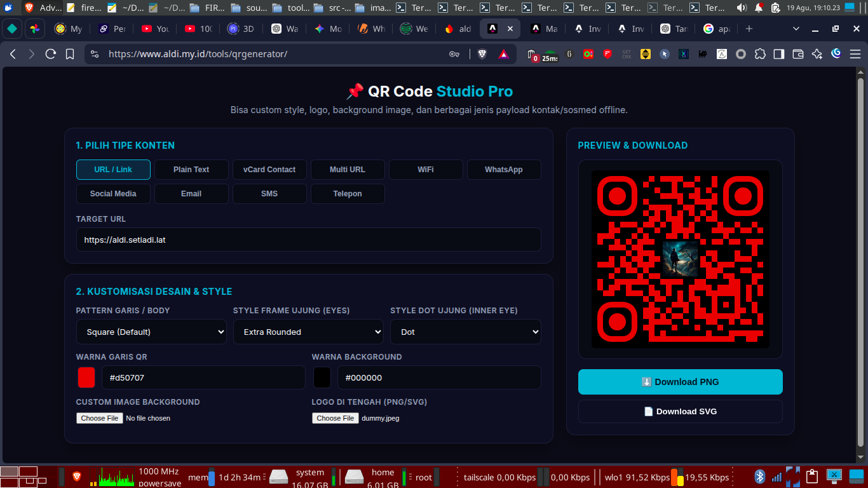Image resolution: width=868 pixels, height=488 pixels.
Task: Switch to the '3D' browser tab
Action: tap(241, 29)
